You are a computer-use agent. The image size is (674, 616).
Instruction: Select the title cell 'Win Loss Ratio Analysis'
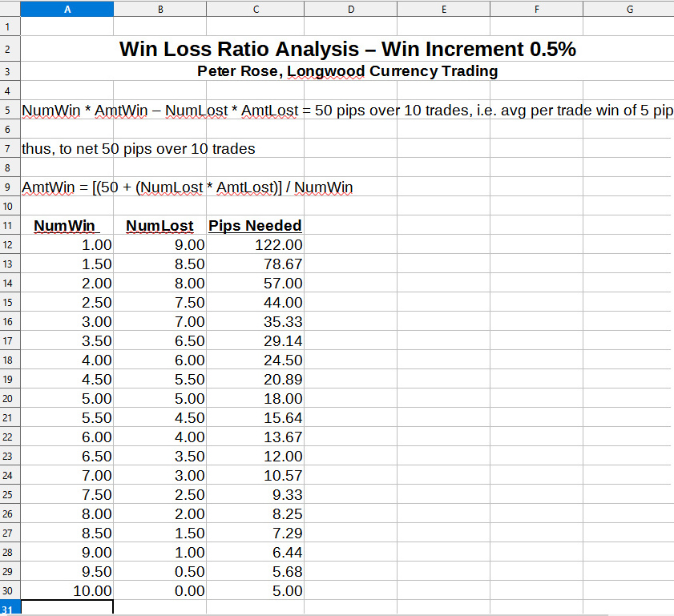pos(347,49)
